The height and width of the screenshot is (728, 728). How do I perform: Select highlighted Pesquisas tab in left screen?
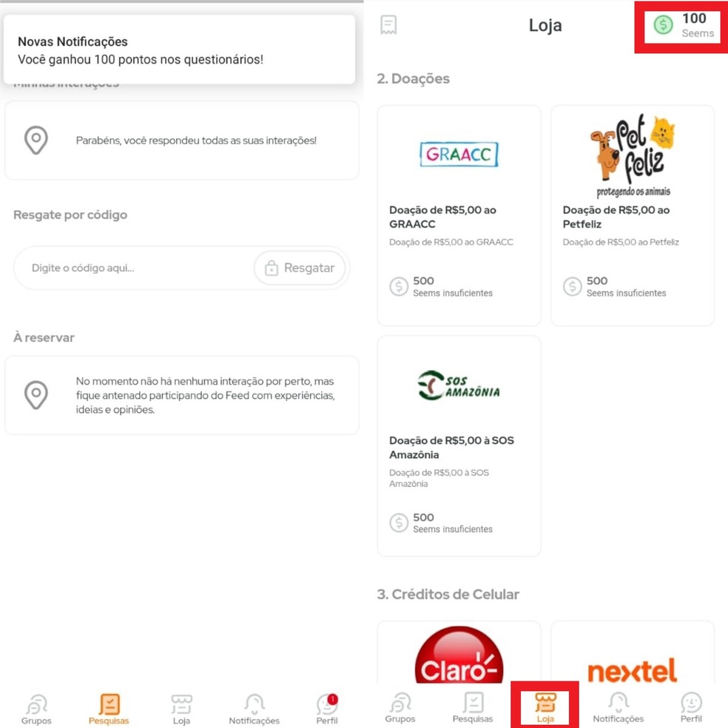(109, 710)
